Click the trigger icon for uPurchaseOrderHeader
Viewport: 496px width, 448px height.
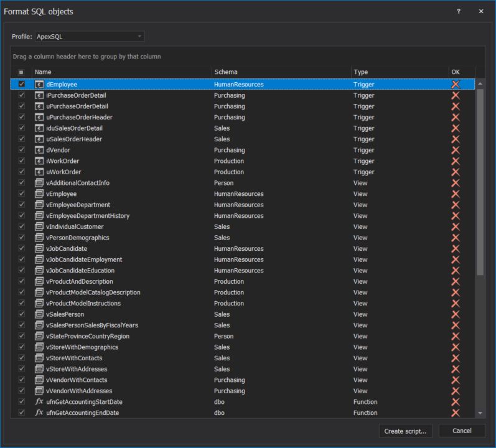(x=39, y=118)
